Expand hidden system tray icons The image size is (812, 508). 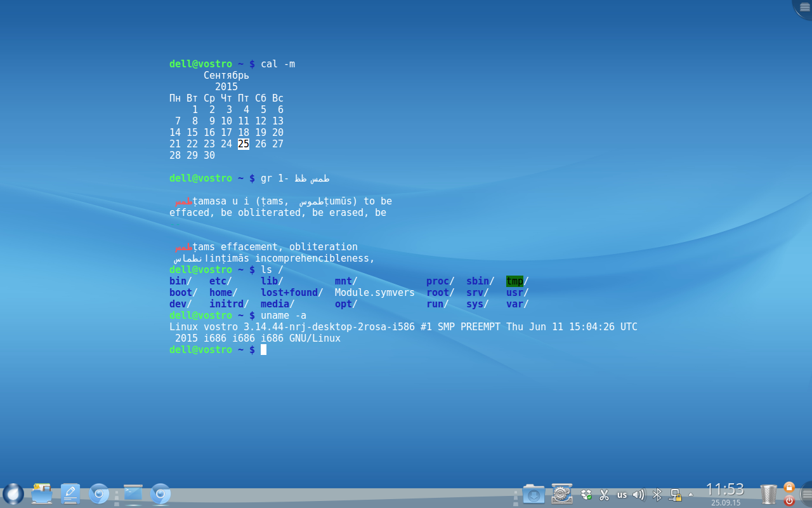[691, 494]
